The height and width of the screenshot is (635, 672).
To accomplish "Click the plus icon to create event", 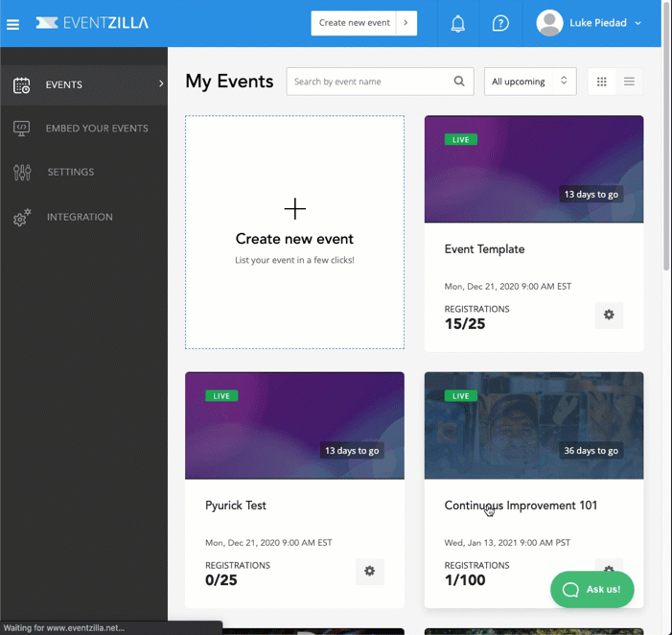I will (x=295, y=209).
